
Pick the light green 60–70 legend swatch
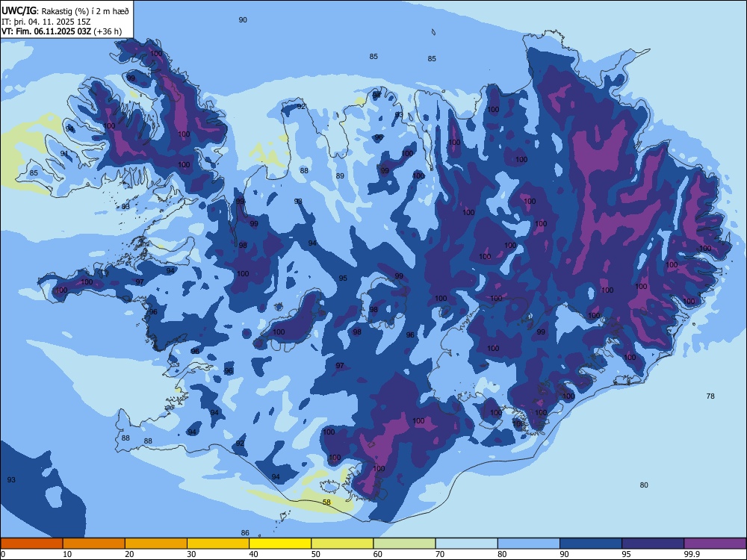click(x=404, y=544)
